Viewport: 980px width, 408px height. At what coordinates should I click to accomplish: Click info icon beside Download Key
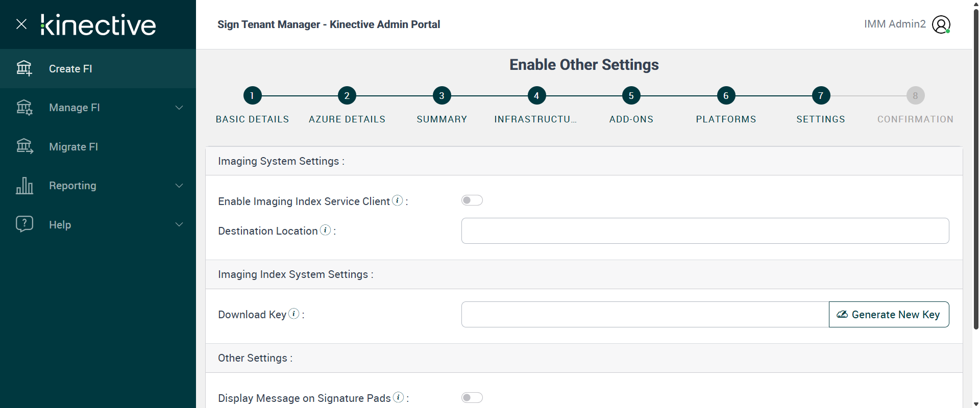coord(294,314)
